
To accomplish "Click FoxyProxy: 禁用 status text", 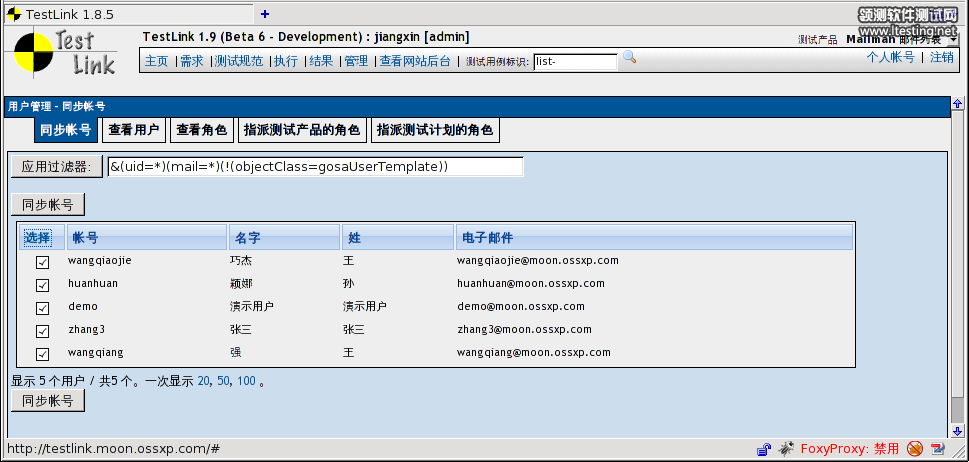I will pyautogui.click(x=850, y=448).
